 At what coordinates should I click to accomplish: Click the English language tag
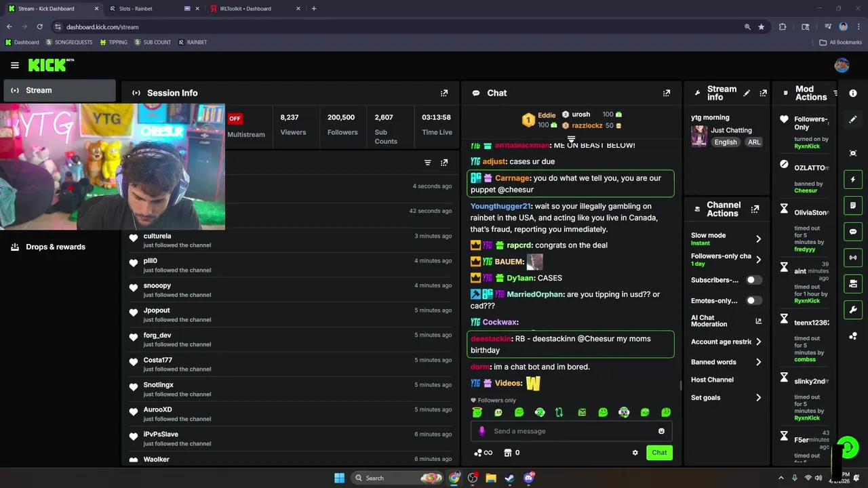click(725, 142)
